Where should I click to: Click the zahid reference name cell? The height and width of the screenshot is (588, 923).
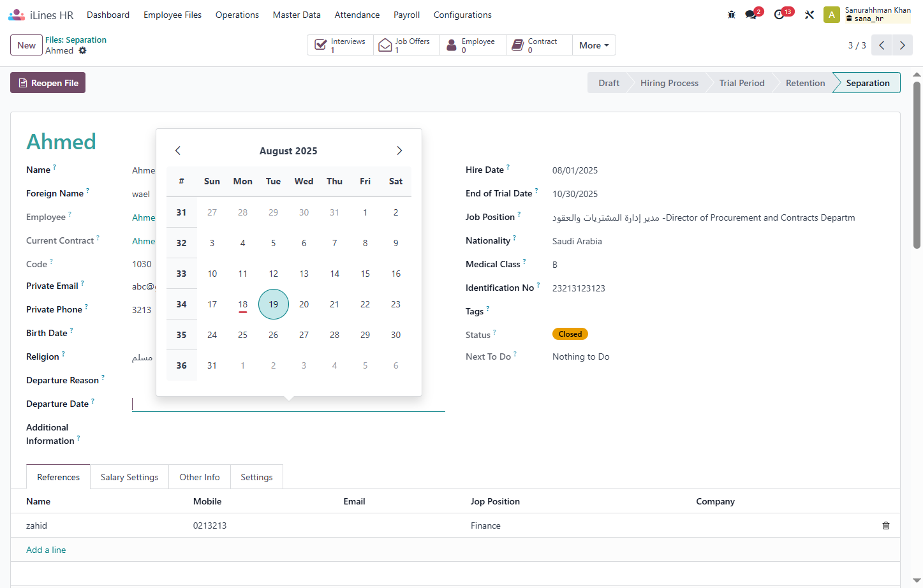click(x=37, y=526)
